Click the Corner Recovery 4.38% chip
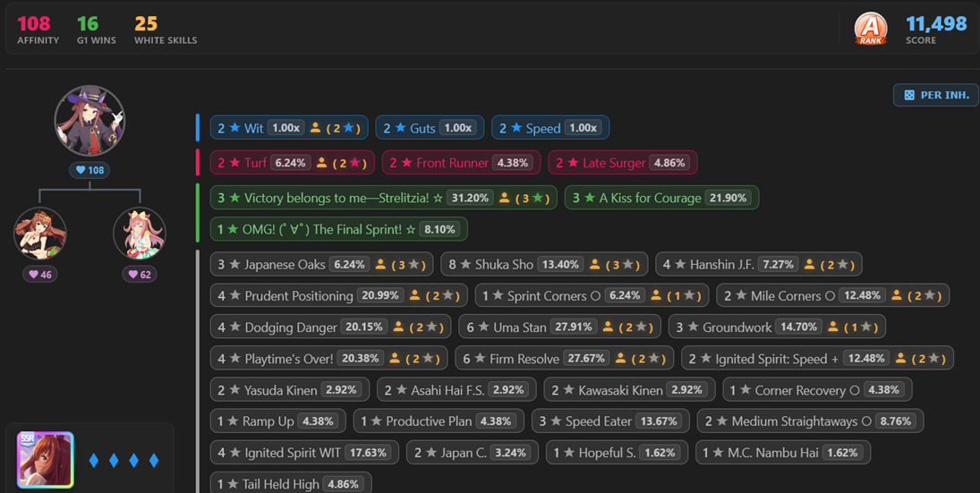The height and width of the screenshot is (493, 980). coord(817,390)
